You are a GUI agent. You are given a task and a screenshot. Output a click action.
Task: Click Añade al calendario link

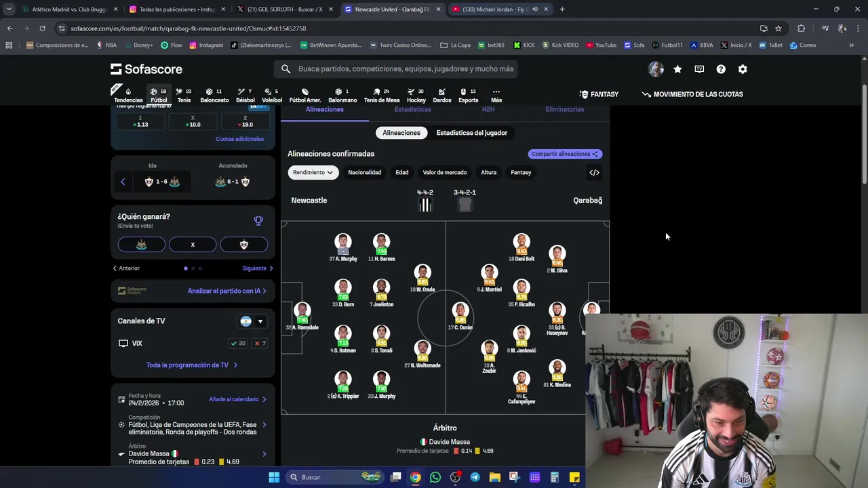[x=237, y=400]
